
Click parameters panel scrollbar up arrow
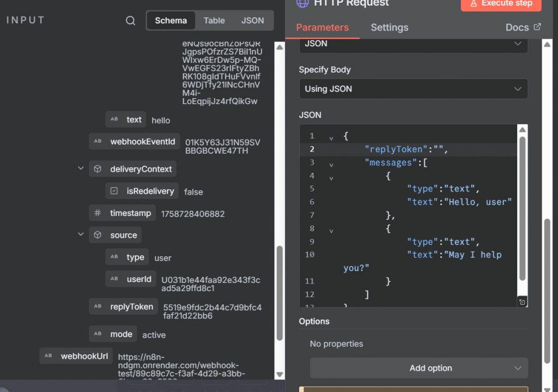(547, 45)
